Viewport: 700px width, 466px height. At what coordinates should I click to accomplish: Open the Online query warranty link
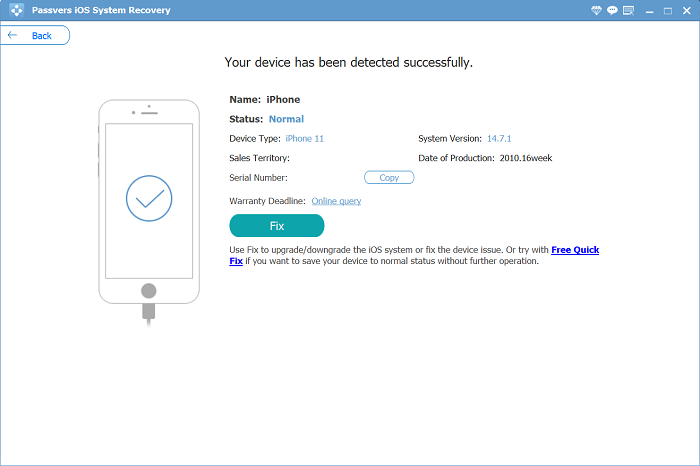336,201
